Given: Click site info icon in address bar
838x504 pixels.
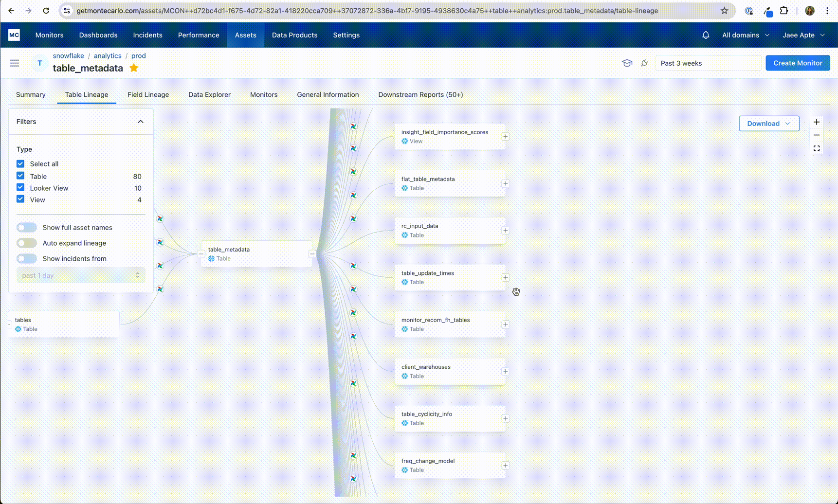Looking at the screenshot, I should pos(67,11).
